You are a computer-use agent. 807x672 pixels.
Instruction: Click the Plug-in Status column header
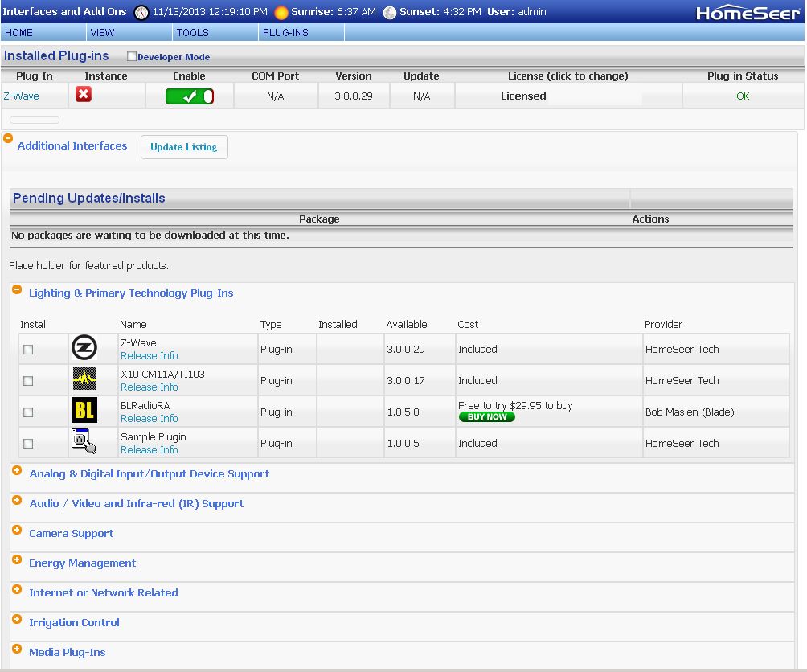click(x=743, y=76)
